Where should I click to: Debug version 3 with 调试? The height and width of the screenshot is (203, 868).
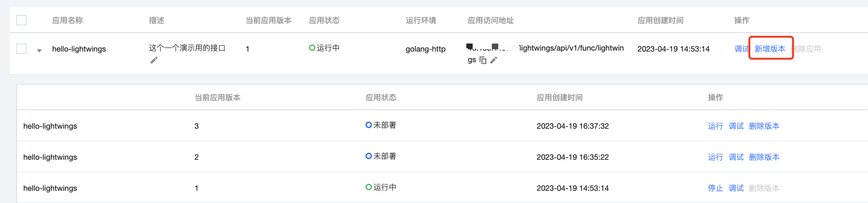point(736,126)
